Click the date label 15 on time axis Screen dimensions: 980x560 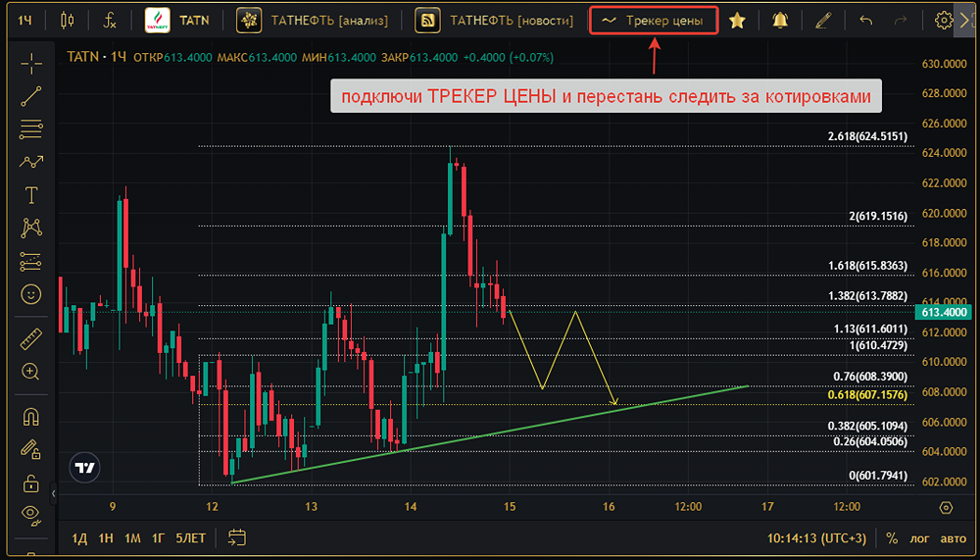[510, 507]
